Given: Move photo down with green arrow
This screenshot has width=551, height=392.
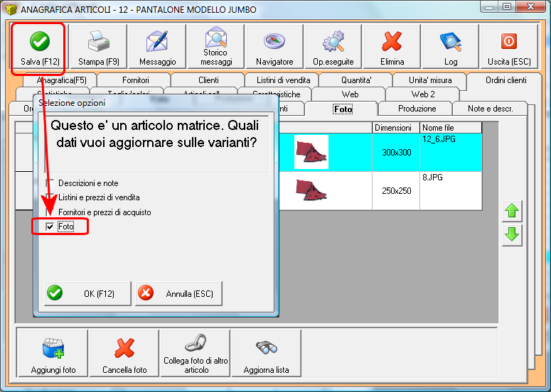Looking at the screenshot, I should [x=512, y=235].
